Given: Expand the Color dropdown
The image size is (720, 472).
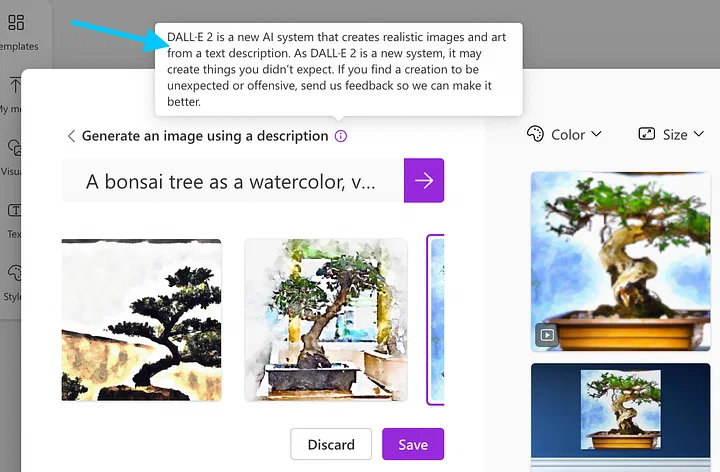Looking at the screenshot, I should coord(564,134).
